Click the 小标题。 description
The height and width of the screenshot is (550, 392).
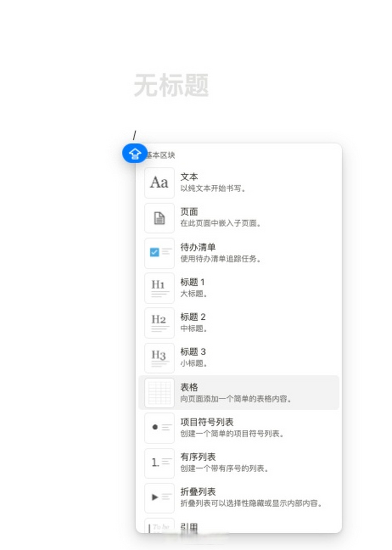point(194,364)
